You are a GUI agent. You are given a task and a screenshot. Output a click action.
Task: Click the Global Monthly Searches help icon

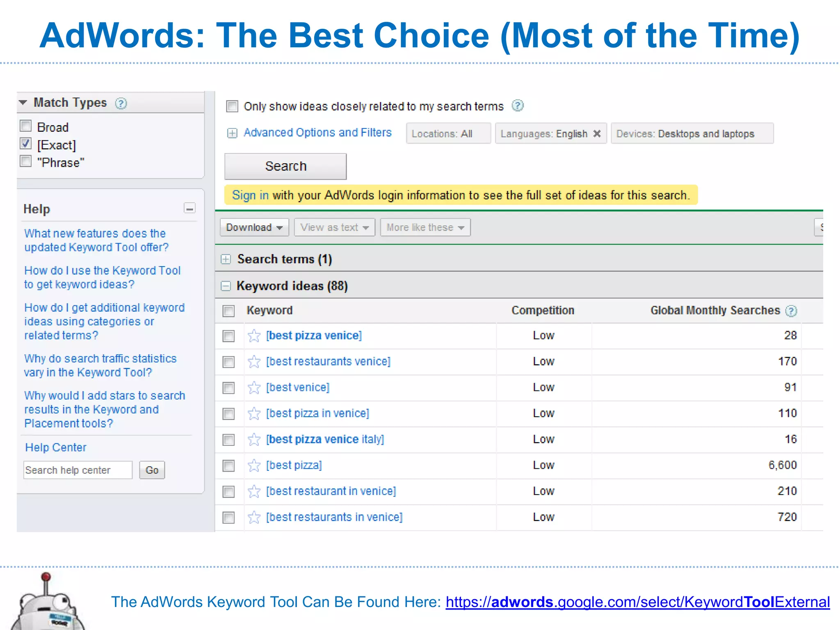click(791, 311)
